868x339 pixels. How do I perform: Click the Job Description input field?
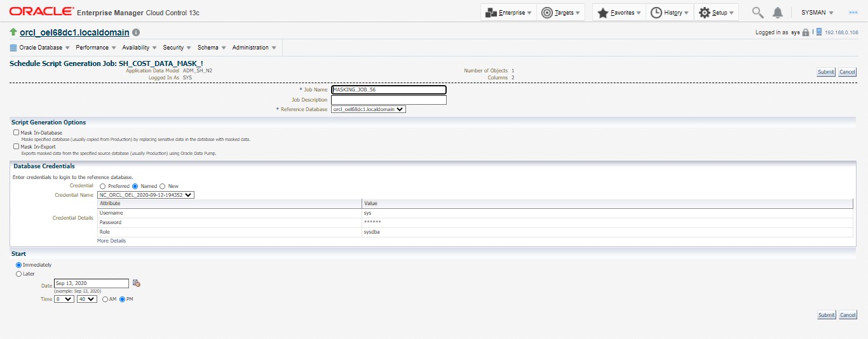click(389, 100)
